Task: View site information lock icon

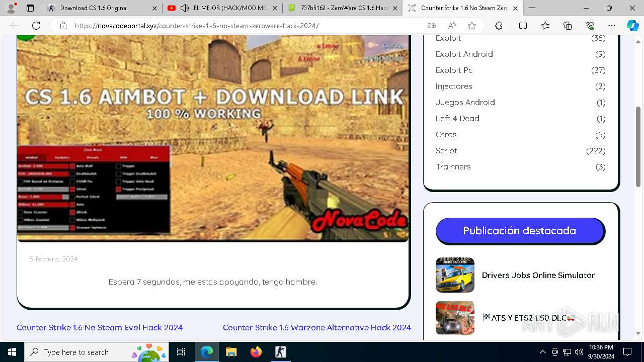Action: tap(63, 26)
